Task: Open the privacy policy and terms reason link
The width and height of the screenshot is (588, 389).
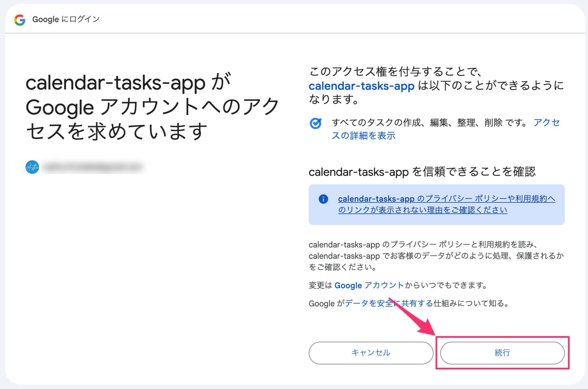Action: [447, 204]
